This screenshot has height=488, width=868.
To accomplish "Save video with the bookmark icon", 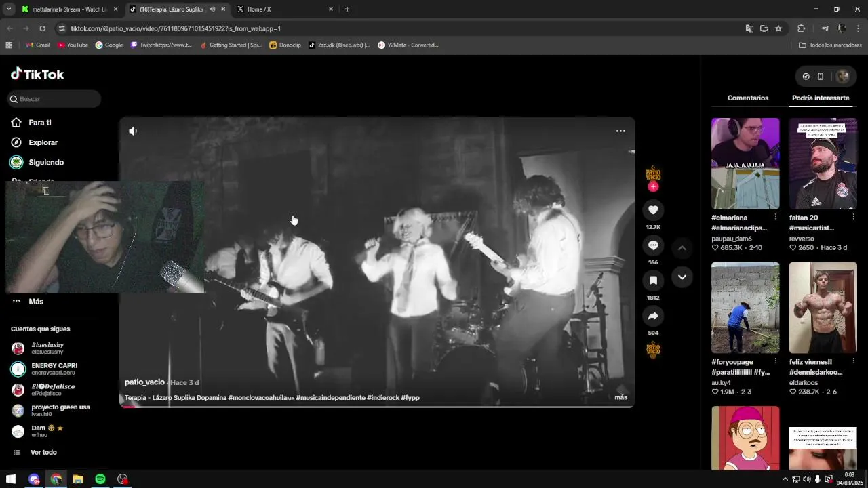I will [653, 281].
